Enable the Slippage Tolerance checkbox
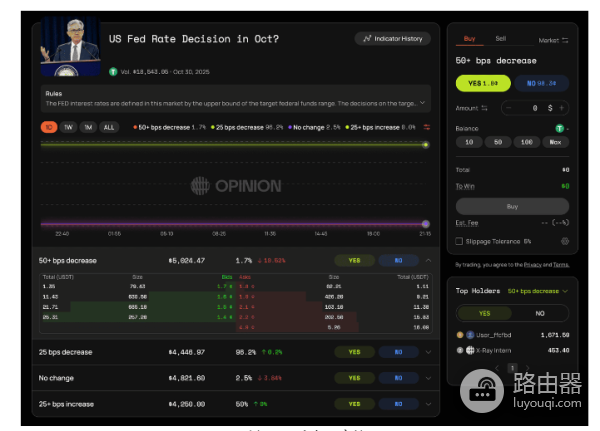This screenshot has height=431, width=600. pos(459,241)
